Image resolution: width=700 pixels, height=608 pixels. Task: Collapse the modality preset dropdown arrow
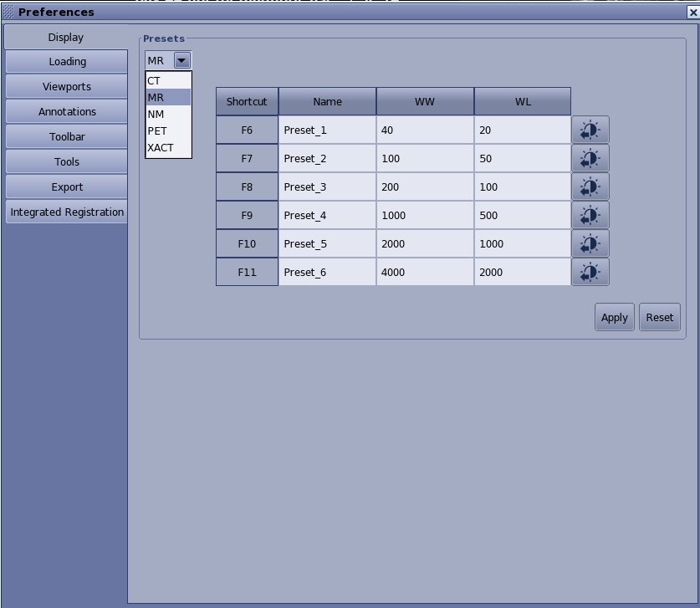click(x=181, y=60)
